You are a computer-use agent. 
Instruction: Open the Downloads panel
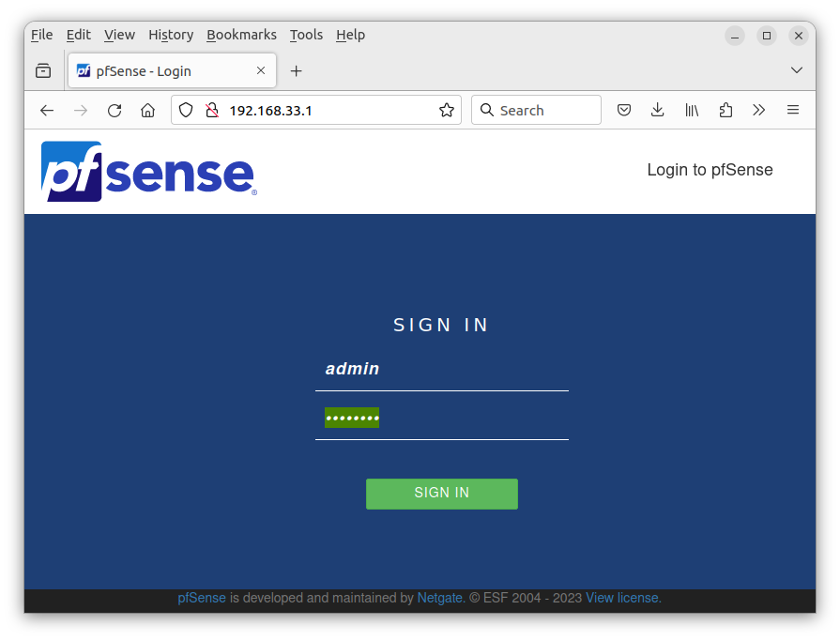click(x=657, y=111)
